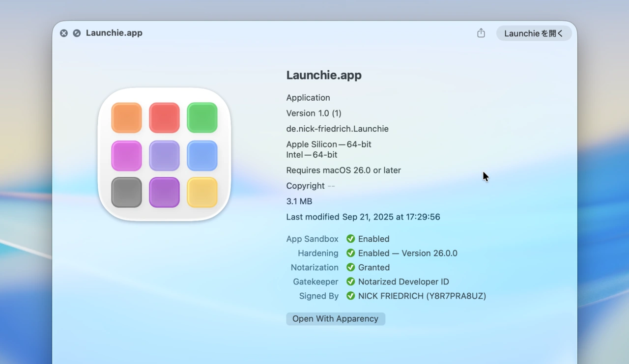This screenshot has width=629, height=364.
Task: Click the gray square in the app icon
Action: tap(127, 192)
